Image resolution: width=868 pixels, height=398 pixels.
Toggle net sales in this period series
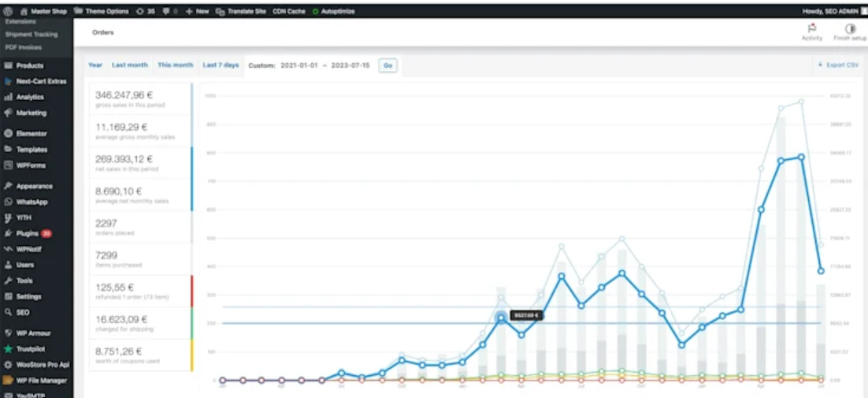coord(140,162)
